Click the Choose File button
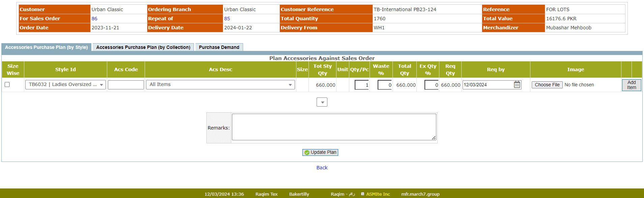This screenshot has height=198, width=644. 547,85
